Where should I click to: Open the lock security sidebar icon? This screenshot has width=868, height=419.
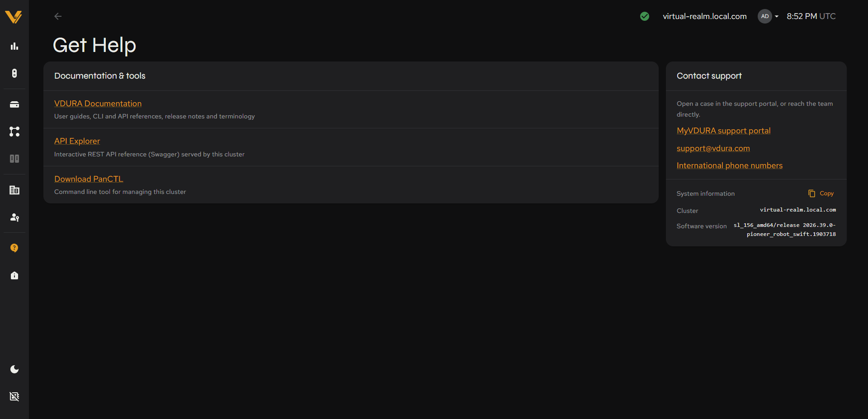pos(14,275)
